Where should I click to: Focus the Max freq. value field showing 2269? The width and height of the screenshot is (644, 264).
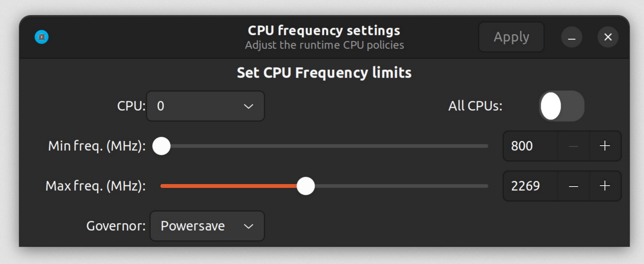(x=530, y=186)
